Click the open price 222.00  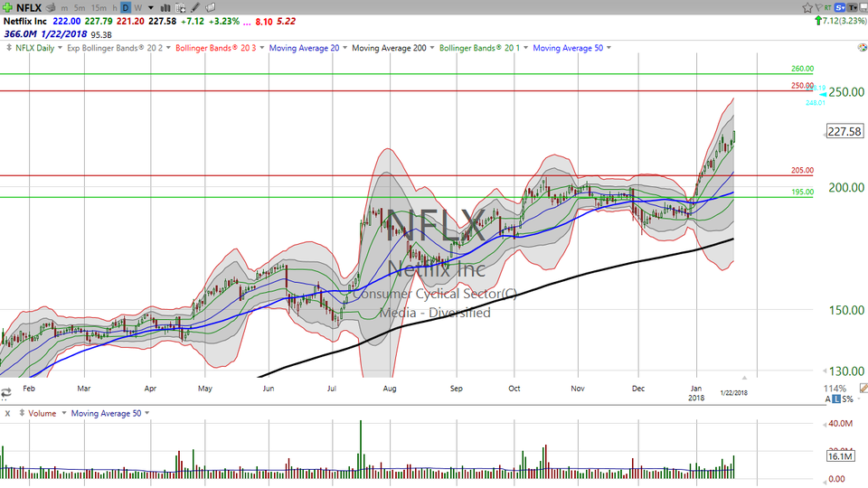click(66, 21)
